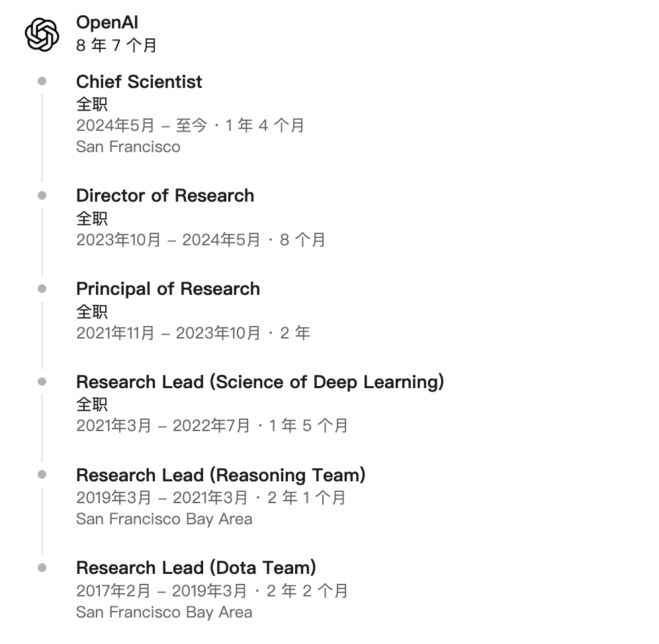
Task: Open the OpenAI company name link
Action: [107, 22]
